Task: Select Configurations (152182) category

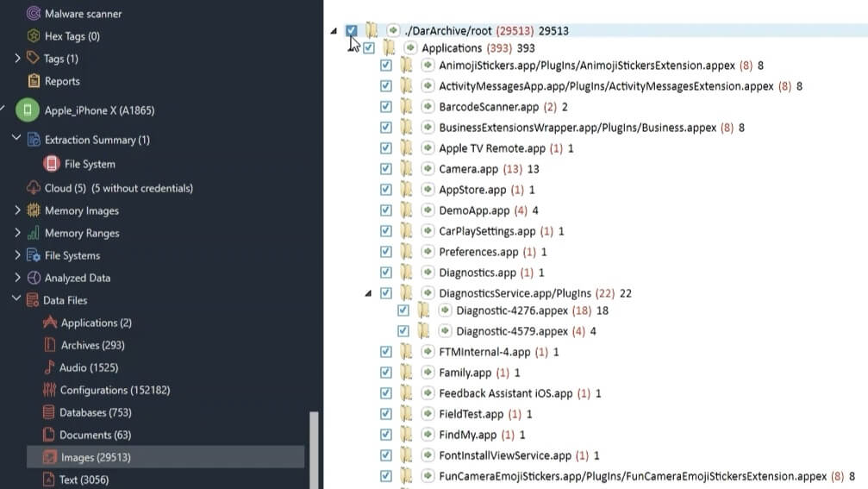Action: [115, 390]
